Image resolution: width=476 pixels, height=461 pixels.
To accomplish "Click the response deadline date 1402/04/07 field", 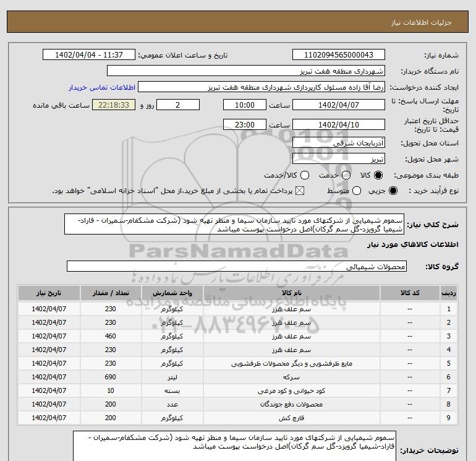I will pos(339,105).
